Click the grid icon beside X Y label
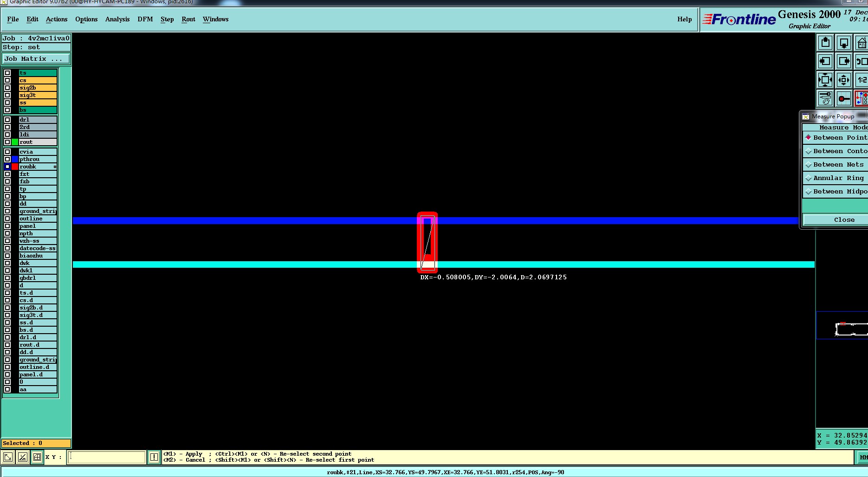The image size is (868, 477). [x=37, y=457]
